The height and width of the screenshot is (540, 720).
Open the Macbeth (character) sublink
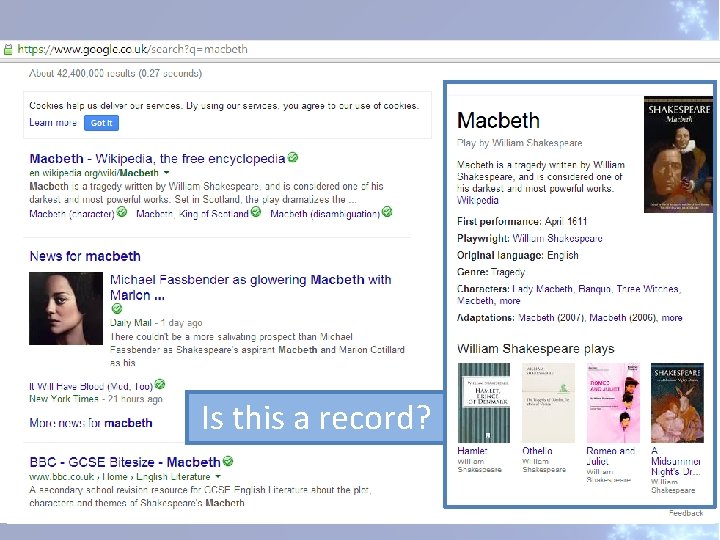coord(72,214)
